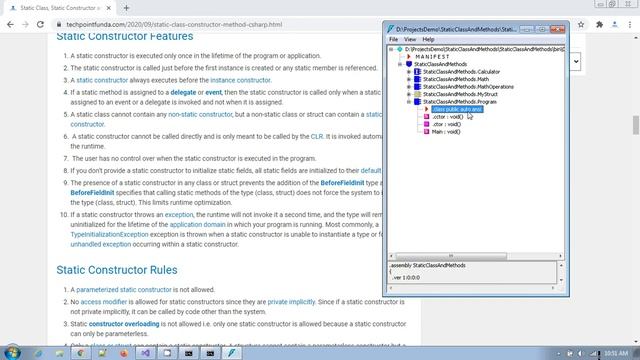640x360 pixels.
Task: Expand the StaticClassAndMethods.MathOperations node
Action: pyautogui.click(x=409, y=87)
